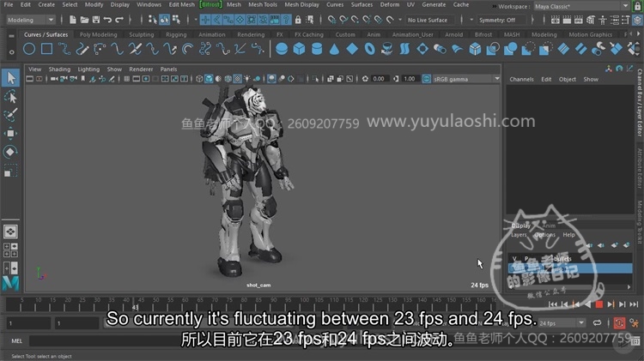The height and width of the screenshot is (361, 644).
Task: Toggle textured display in viewport
Action: click(237, 79)
